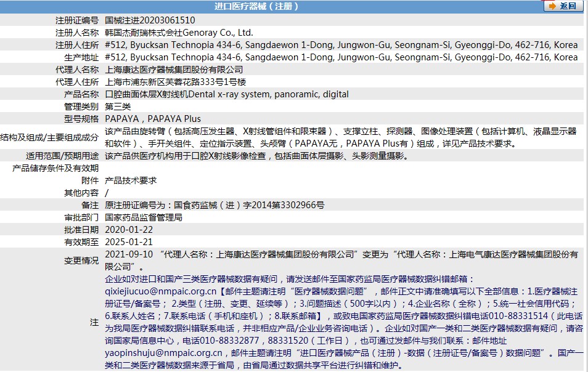Click the model specification PAPAYA Plus
The height and width of the screenshot is (372, 588).
[174, 119]
